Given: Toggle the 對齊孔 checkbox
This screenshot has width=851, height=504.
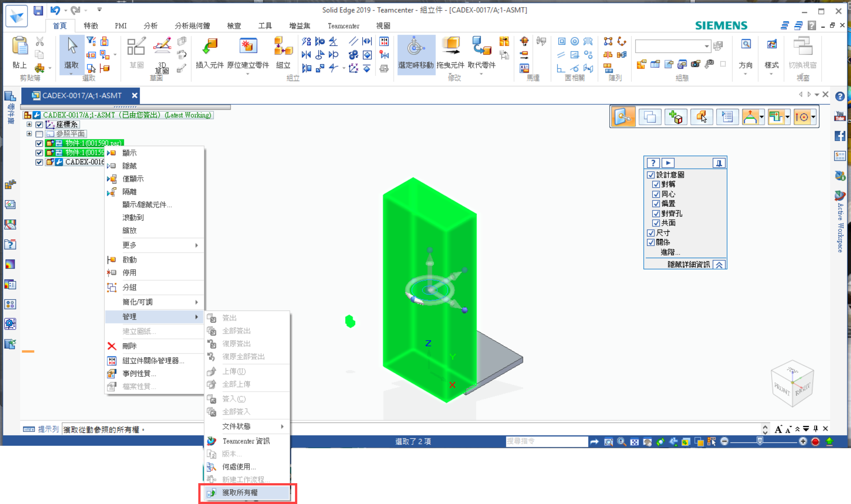Looking at the screenshot, I should (x=656, y=214).
